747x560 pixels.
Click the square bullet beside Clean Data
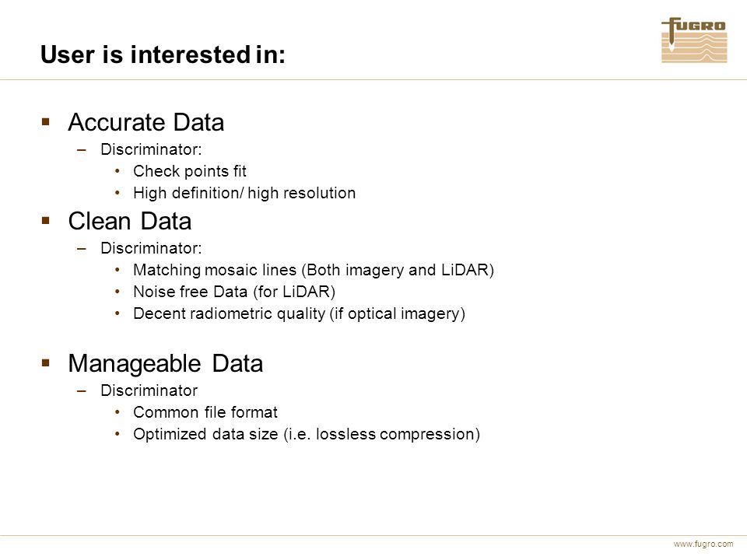pos(46,220)
